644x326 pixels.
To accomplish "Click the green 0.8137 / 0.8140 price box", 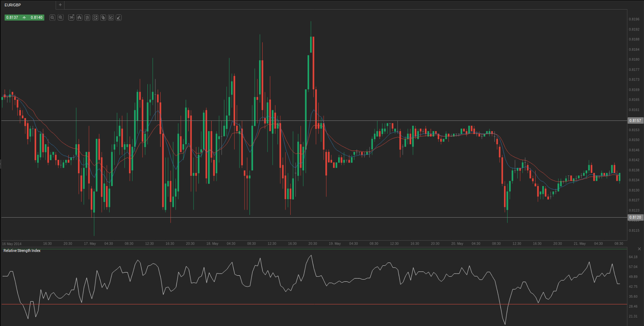I will pos(24,17).
